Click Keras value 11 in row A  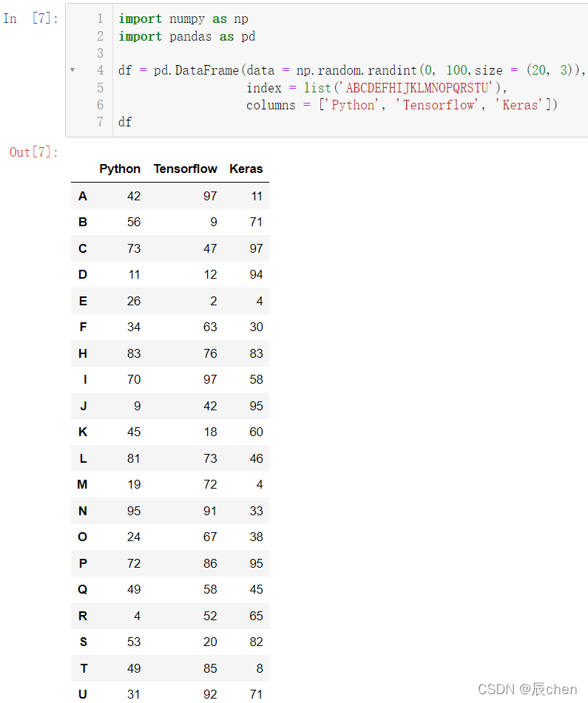(257, 196)
